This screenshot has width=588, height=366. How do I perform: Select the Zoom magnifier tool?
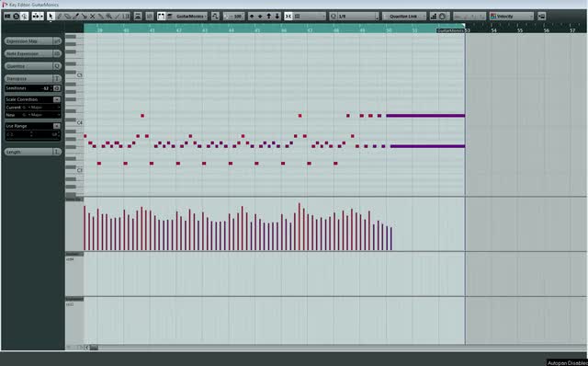(x=108, y=17)
